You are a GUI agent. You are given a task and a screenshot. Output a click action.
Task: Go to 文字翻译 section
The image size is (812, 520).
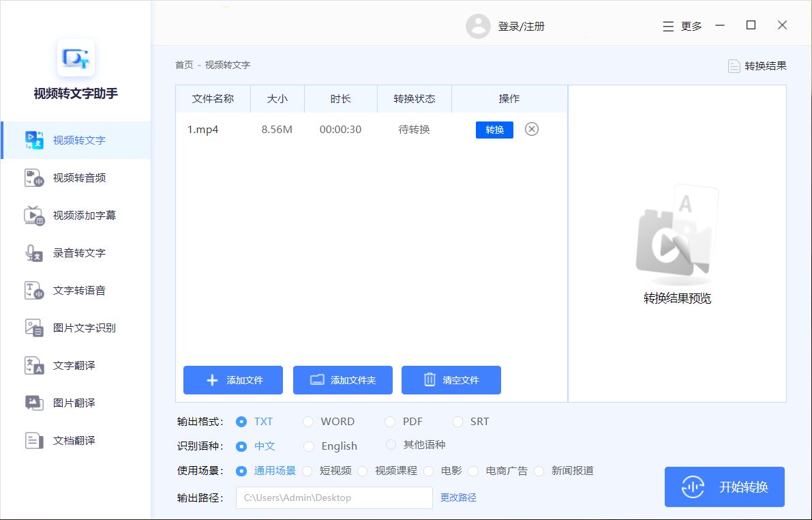[76, 366]
